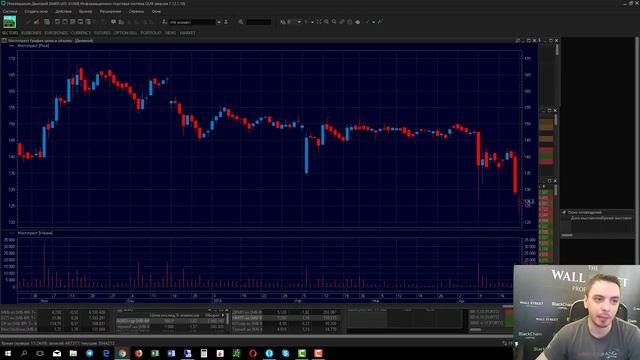Open Excel from the taskbar
This screenshot has height=360, width=640.
point(155,353)
